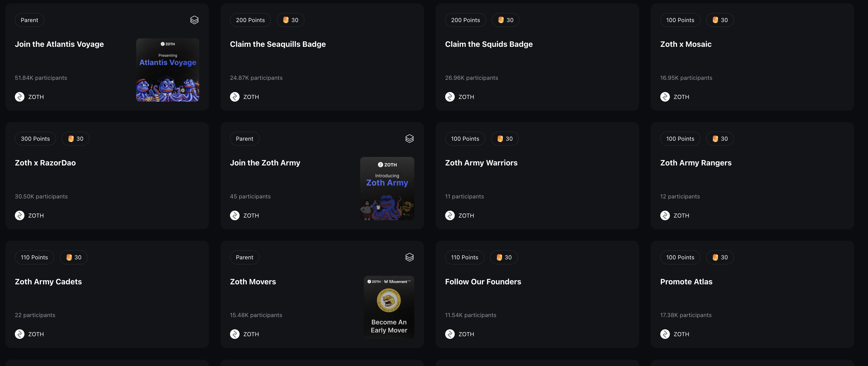Open the Atlantis Voyage thumbnail image
This screenshot has height=366, width=868.
(x=168, y=70)
